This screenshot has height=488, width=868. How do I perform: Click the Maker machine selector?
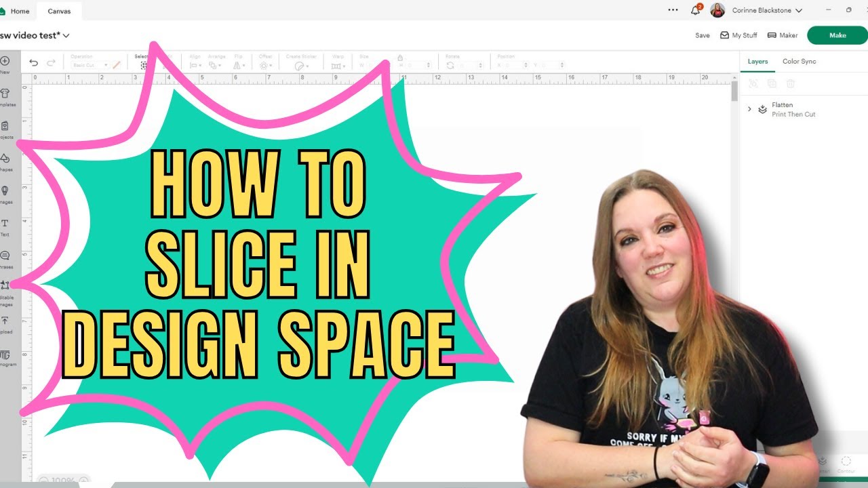[x=783, y=35]
